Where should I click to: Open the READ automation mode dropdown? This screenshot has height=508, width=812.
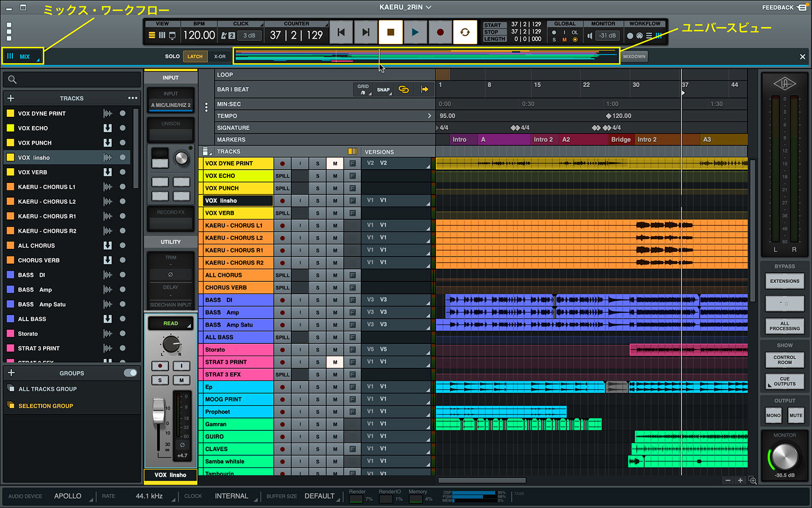point(171,324)
